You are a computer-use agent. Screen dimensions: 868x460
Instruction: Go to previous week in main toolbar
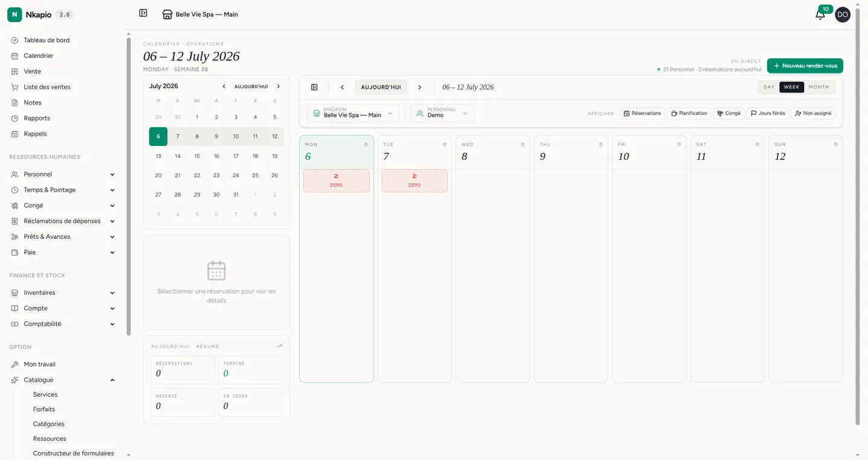342,87
